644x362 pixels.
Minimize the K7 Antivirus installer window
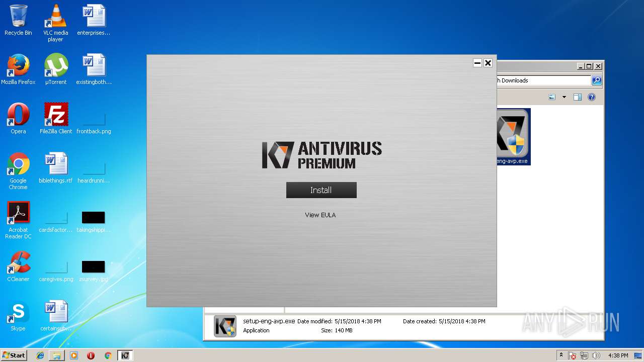pos(477,63)
